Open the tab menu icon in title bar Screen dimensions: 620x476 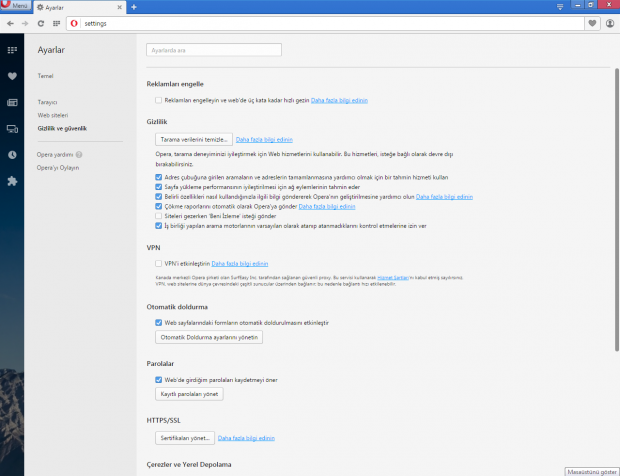(x=560, y=7)
